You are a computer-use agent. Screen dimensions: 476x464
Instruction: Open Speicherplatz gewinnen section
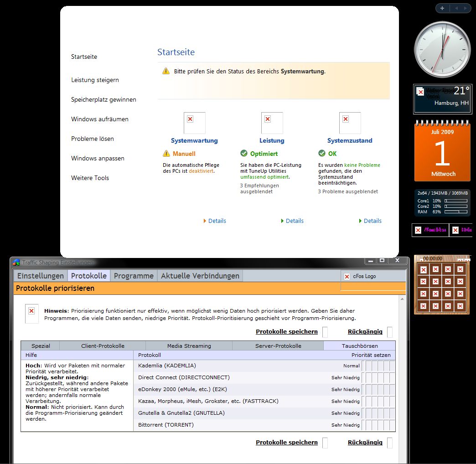[x=103, y=99]
